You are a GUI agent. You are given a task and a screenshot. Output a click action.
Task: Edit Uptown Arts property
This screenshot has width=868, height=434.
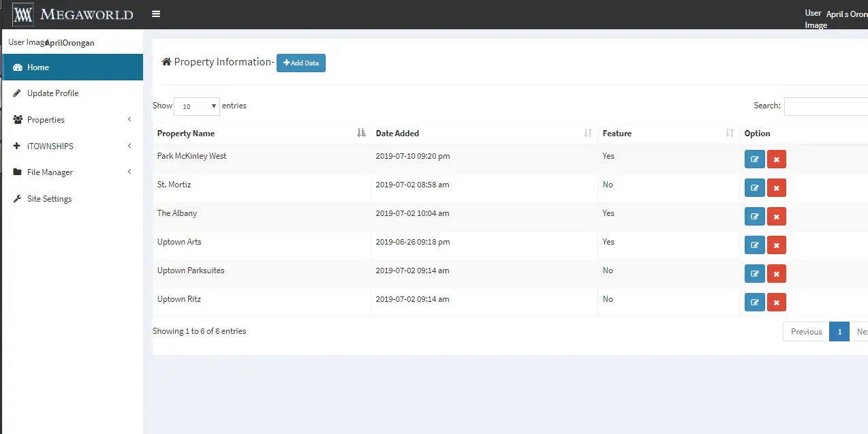point(754,245)
